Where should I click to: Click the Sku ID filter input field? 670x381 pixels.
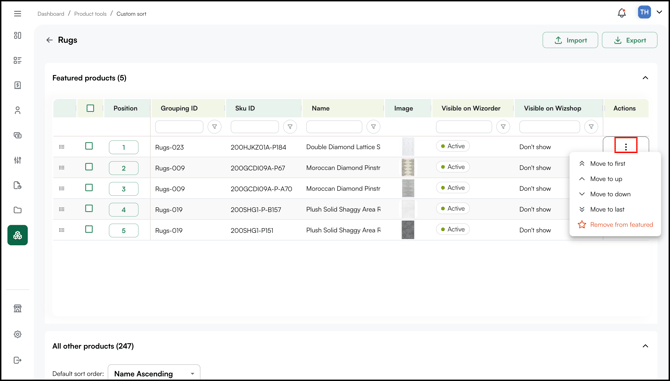coord(255,126)
